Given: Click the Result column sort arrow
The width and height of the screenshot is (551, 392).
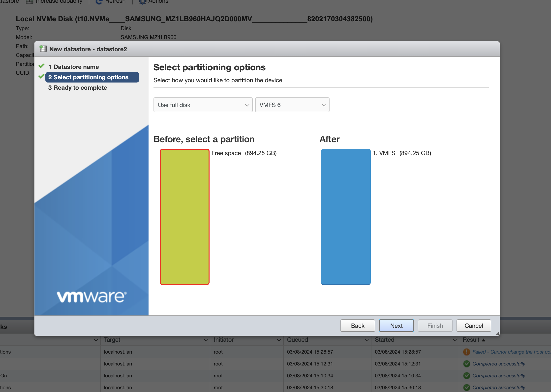Looking at the screenshot, I should (483, 340).
